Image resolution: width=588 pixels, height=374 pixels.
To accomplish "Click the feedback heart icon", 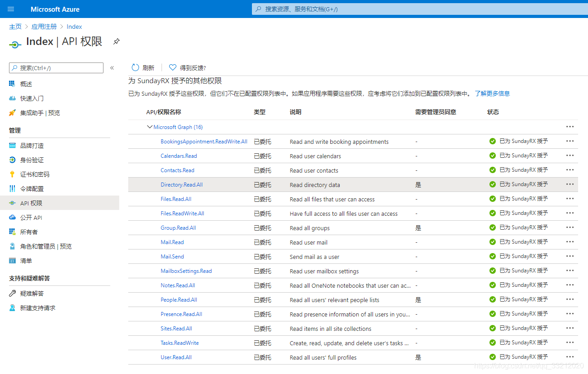I will point(172,67).
